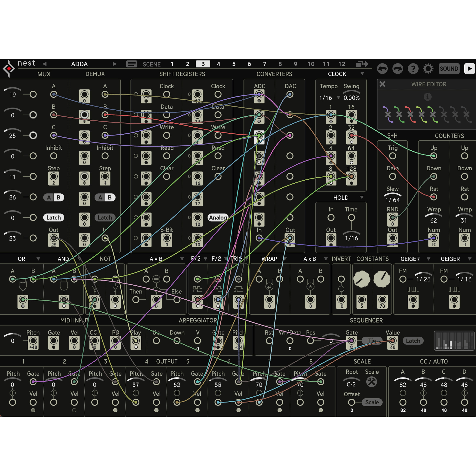Open help with the question mark icon

(x=413, y=69)
